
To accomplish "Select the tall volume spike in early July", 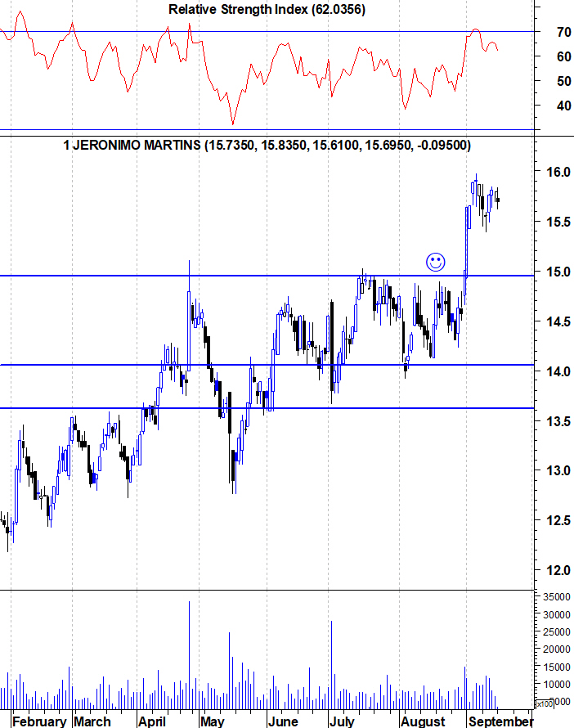I will [x=331, y=664].
